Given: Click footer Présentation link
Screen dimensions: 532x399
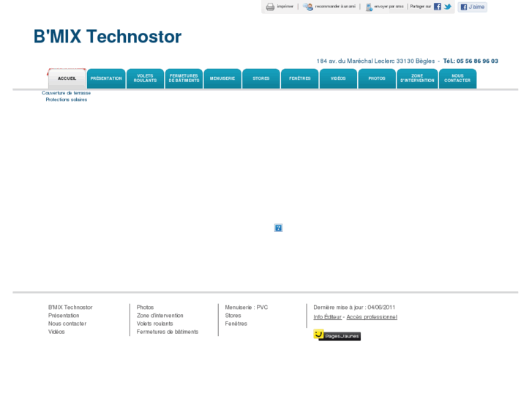Looking at the screenshot, I should (x=64, y=316).
